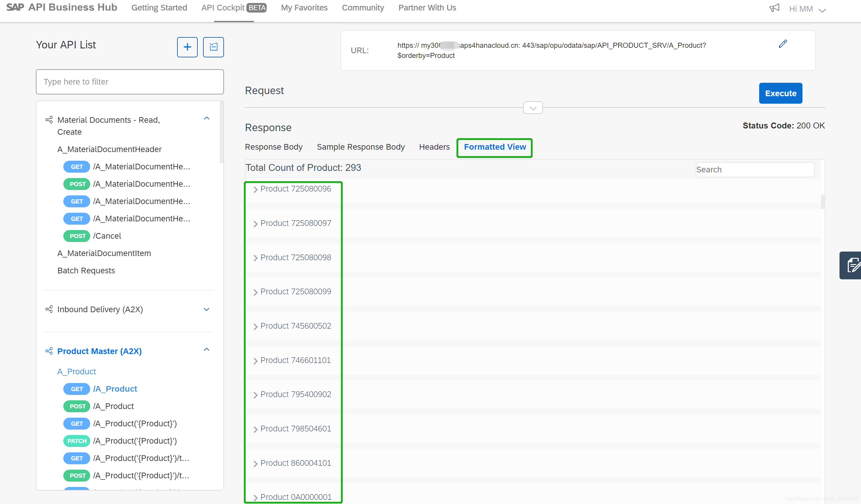Click the pencil icon to edit URL
The width and height of the screenshot is (861, 504).
(x=782, y=44)
